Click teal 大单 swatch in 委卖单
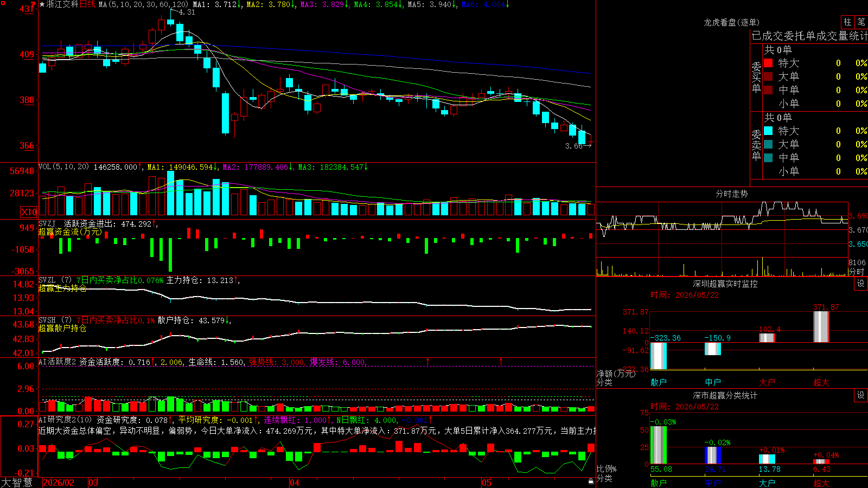This screenshot has height=488, width=868. tap(768, 144)
